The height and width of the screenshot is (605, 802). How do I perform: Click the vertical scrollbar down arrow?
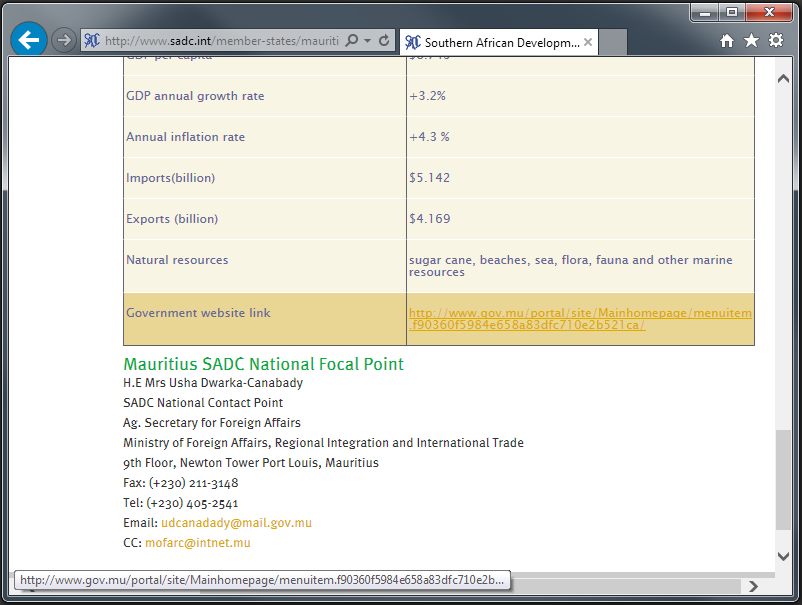[x=783, y=556]
